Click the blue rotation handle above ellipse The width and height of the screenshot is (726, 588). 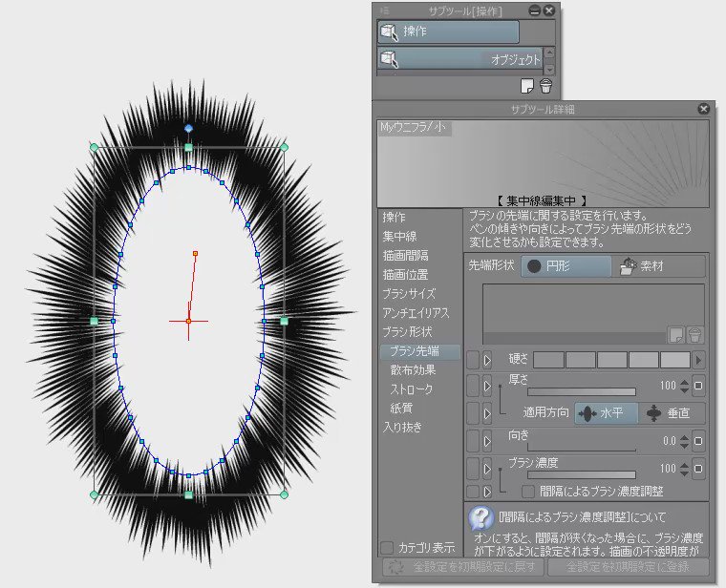point(188,128)
